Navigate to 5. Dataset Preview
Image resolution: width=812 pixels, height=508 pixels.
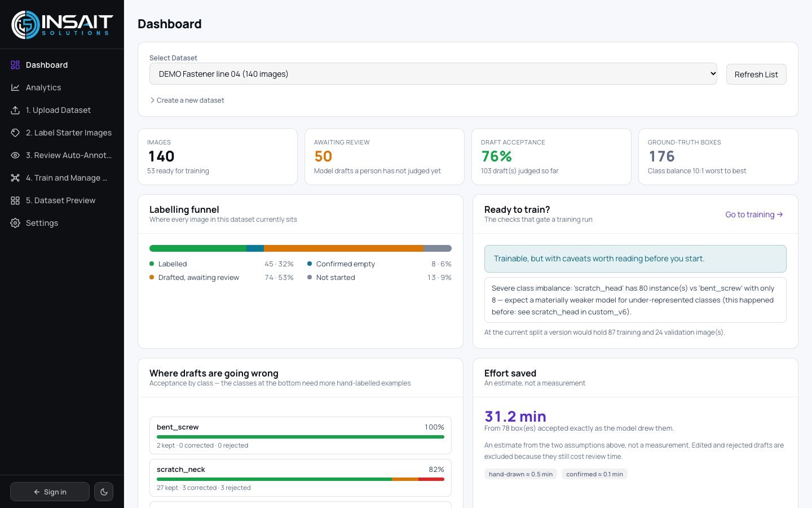(62, 200)
